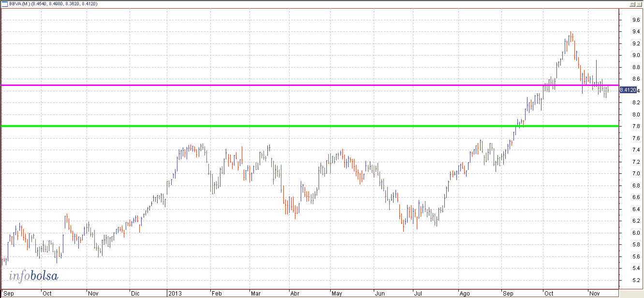
Task: Maximize the BBVA chart window
Action: pos(632,4)
